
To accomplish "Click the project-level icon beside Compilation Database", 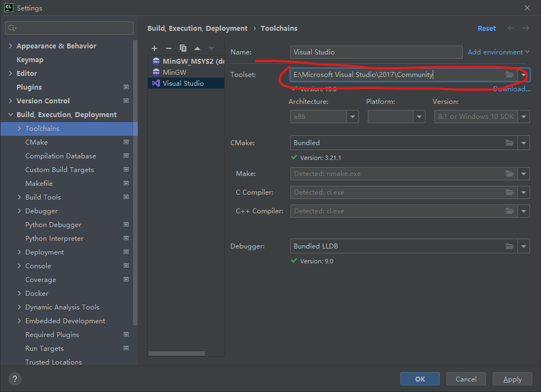I will (x=126, y=156).
